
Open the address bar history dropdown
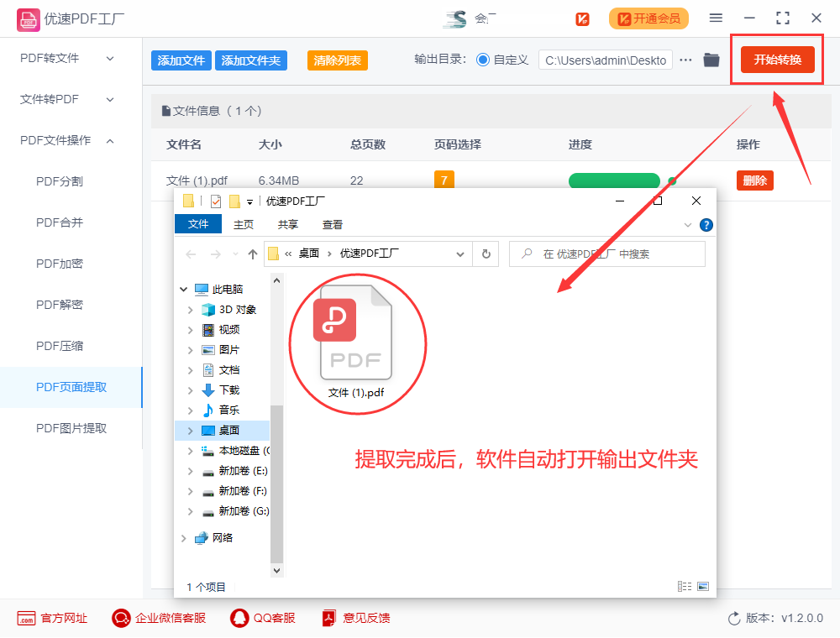point(460,254)
